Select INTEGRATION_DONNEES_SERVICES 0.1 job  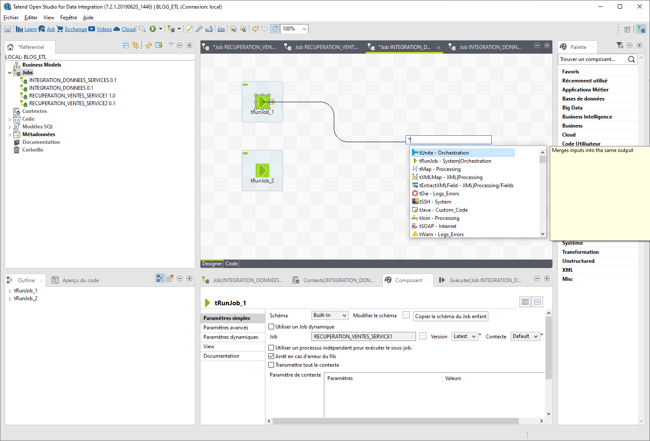coord(73,80)
